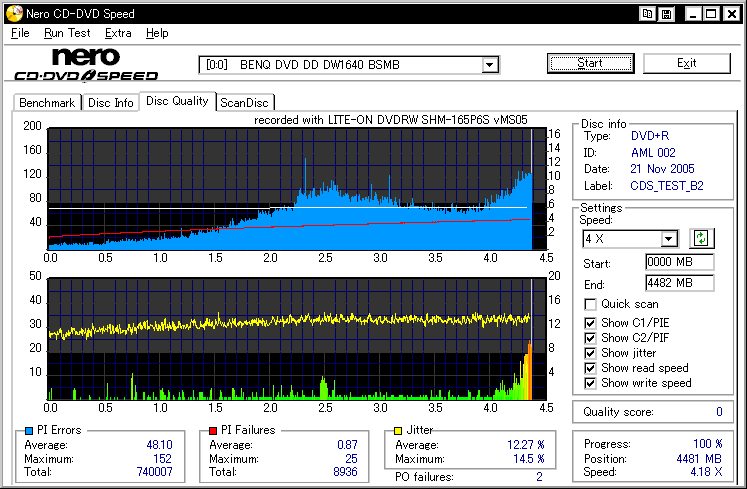Click the Start position field 0000 MB
Screen dimensions: 747x489
679,262
